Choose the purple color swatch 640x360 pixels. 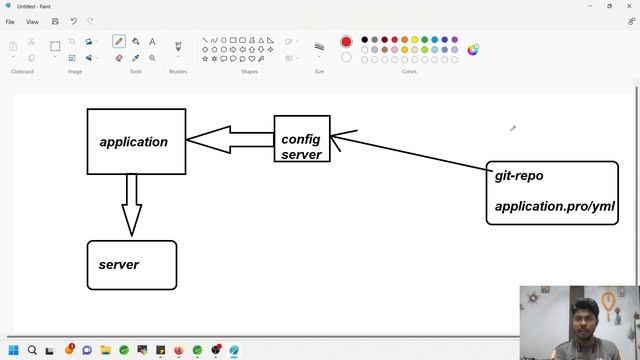click(x=454, y=40)
